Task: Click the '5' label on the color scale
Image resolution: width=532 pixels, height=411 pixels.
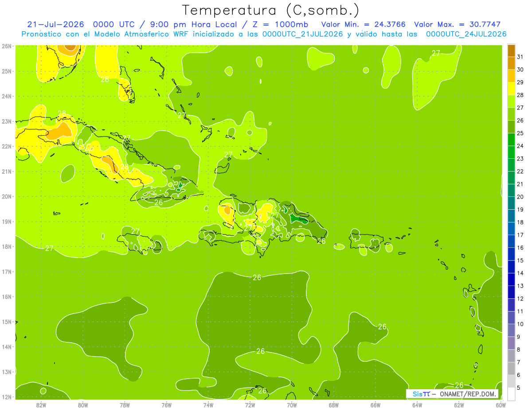Action: click(x=519, y=388)
